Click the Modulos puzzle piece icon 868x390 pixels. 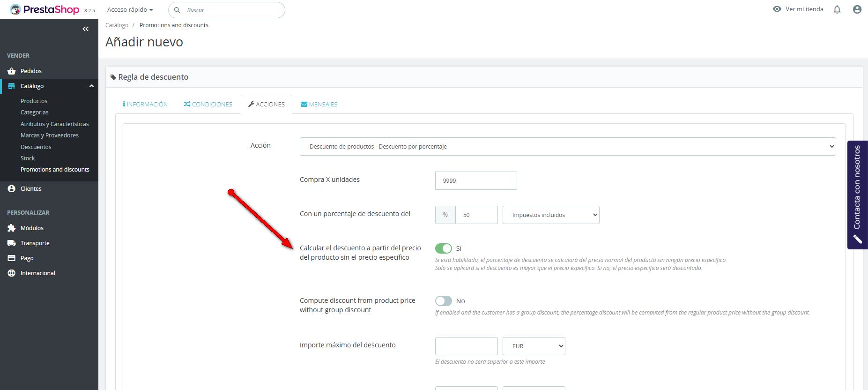coord(12,228)
